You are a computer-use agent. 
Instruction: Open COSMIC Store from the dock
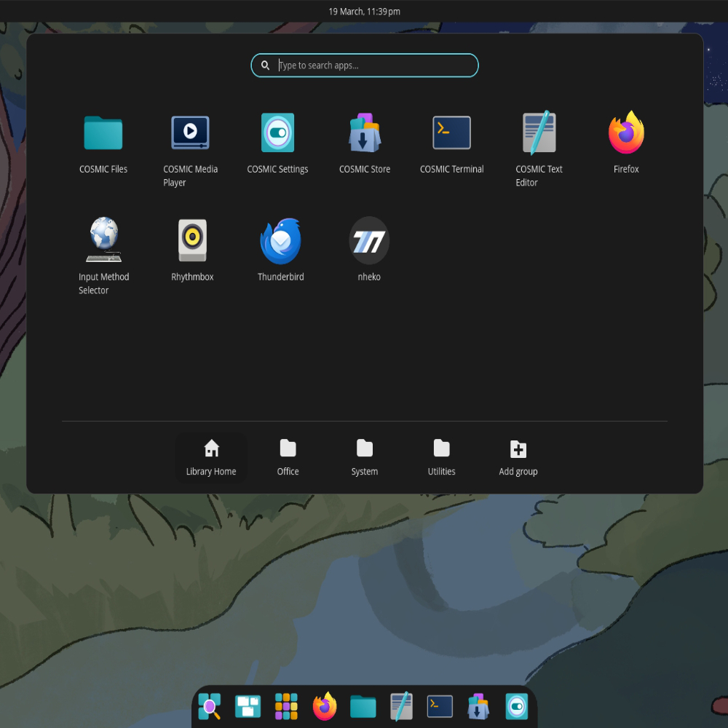tap(478, 706)
